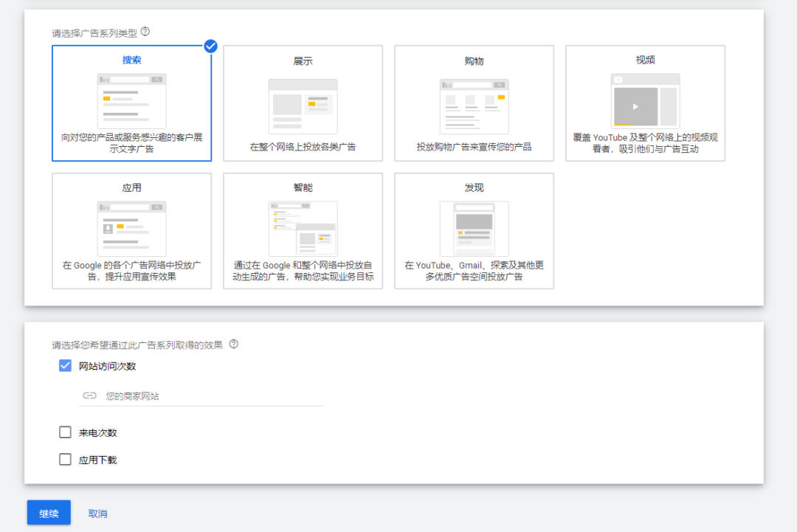Click the 取消 link

tap(97, 514)
